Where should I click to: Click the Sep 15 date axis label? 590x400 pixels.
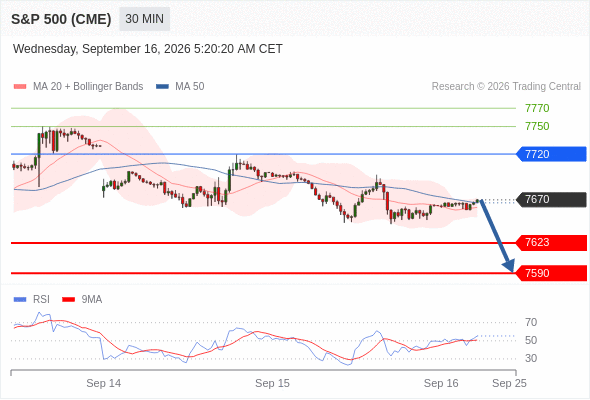coord(272,383)
